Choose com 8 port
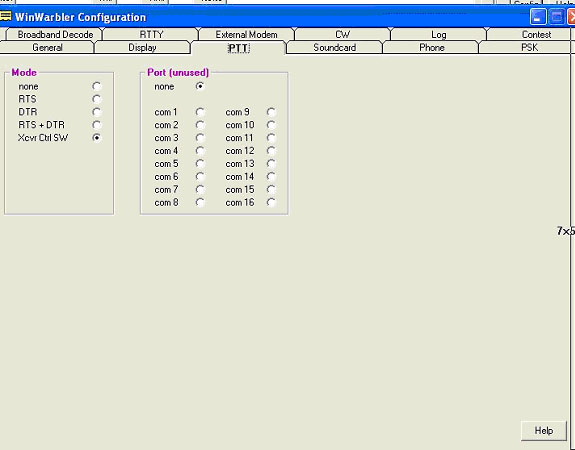 point(200,202)
